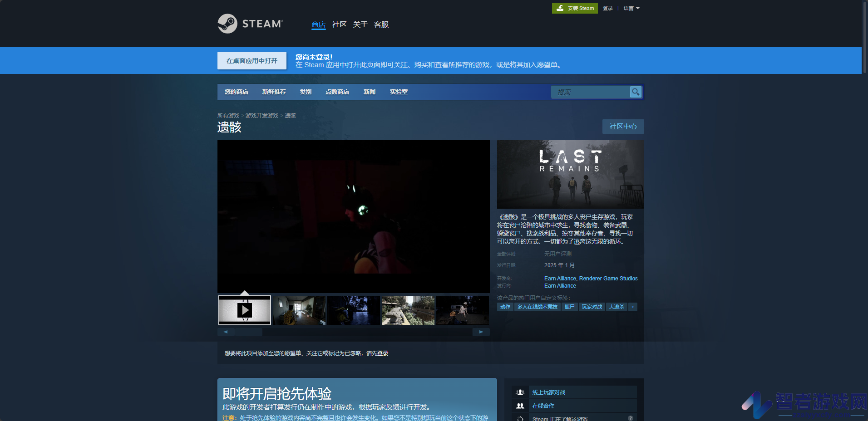Click 遗骸 breadcrumb link
This screenshot has height=421, width=868.
290,116
